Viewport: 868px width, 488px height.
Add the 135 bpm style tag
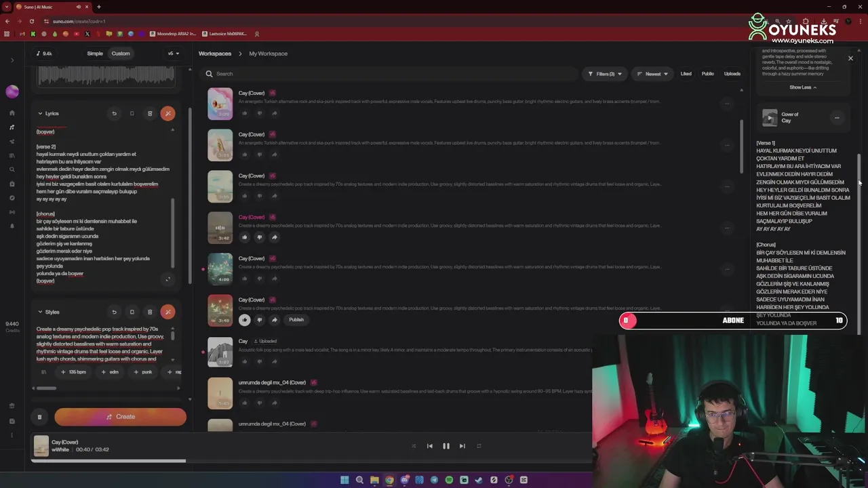(x=73, y=371)
